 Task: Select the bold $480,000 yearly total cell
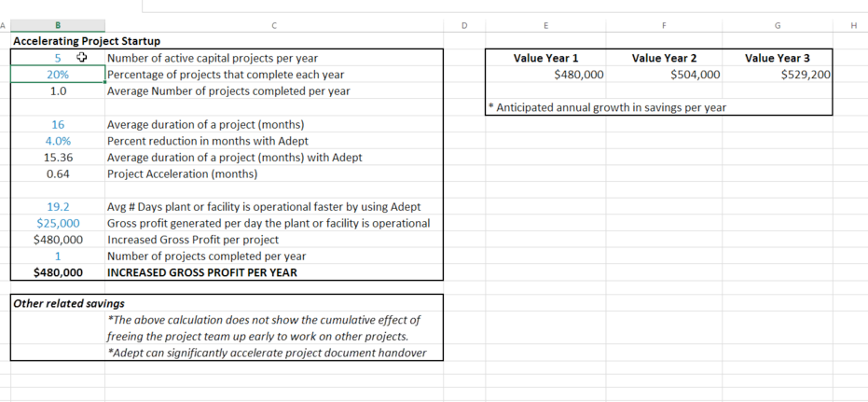(x=58, y=272)
